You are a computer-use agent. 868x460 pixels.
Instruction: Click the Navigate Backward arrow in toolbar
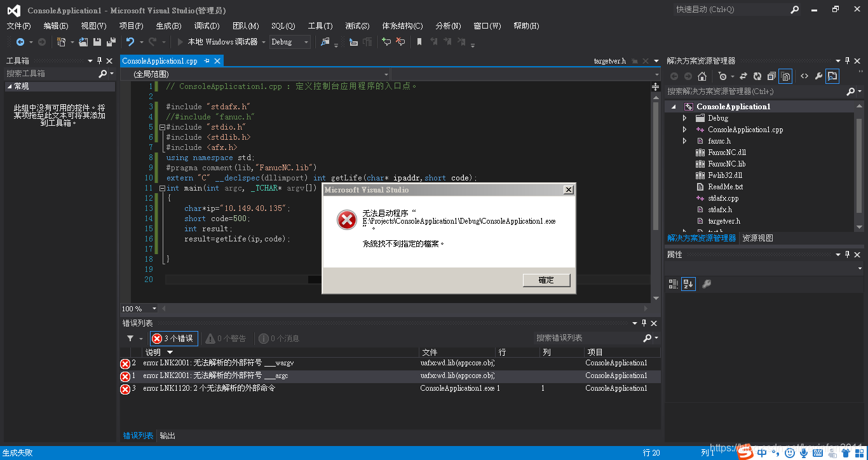click(20, 42)
